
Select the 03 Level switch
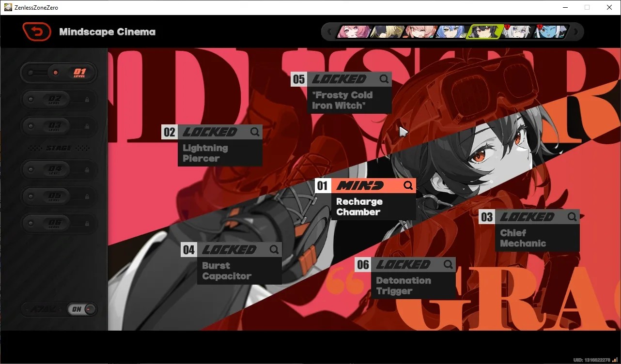point(59,126)
